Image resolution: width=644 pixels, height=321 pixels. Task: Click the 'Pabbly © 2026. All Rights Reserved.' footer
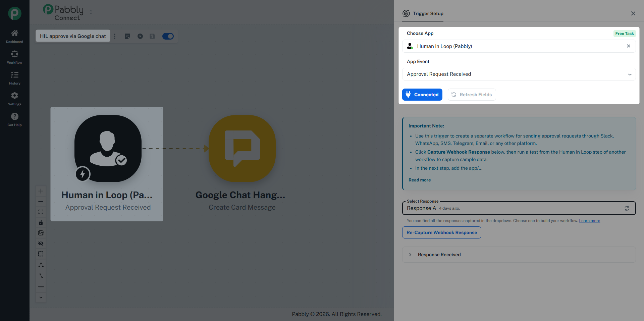[x=337, y=314]
